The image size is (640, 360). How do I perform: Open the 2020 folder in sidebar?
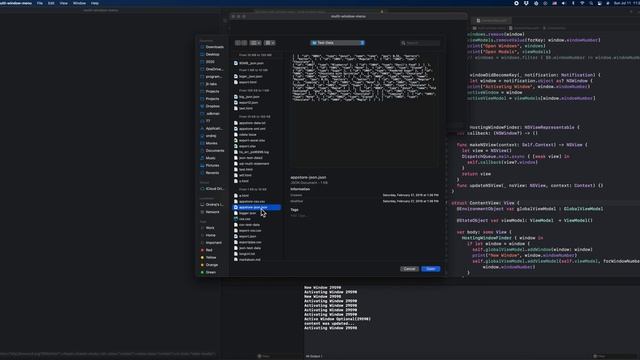pos(208,62)
